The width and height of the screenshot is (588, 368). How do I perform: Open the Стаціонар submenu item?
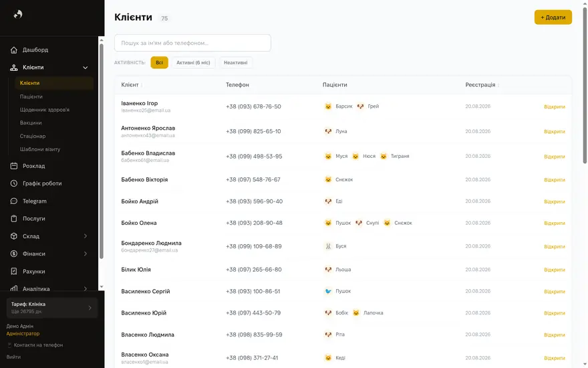[x=33, y=136]
